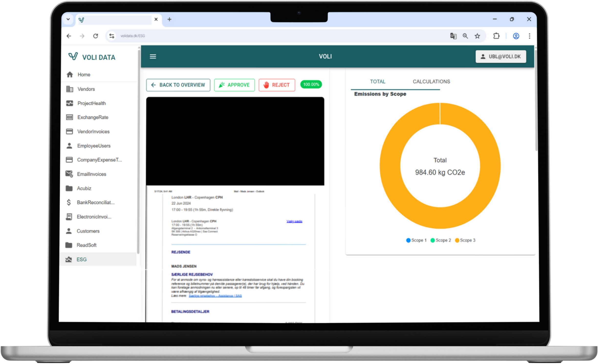Click the ExchangeRate sidebar icon
Viewport: 598px width, 364px height.
(x=69, y=117)
